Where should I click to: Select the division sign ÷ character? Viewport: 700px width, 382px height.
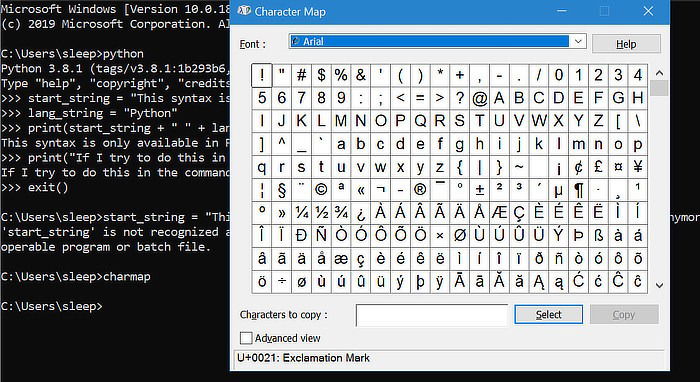pyautogui.click(x=282, y=282)
